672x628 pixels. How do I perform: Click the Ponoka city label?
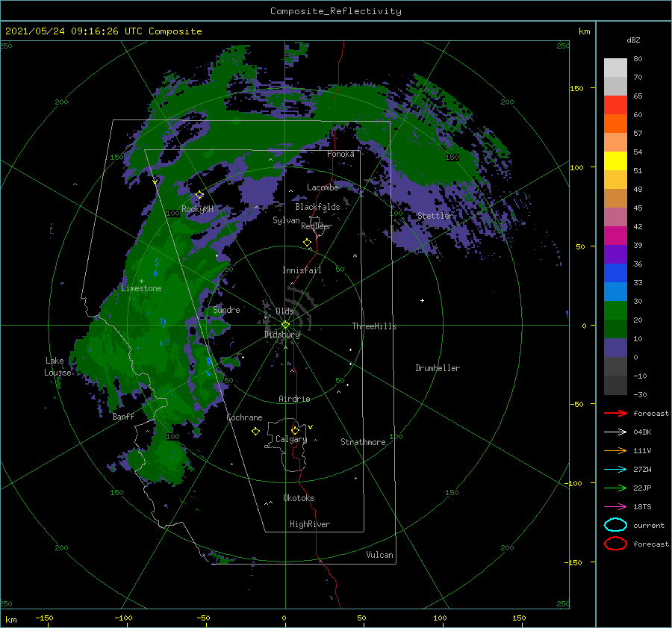tap(340, 154)
